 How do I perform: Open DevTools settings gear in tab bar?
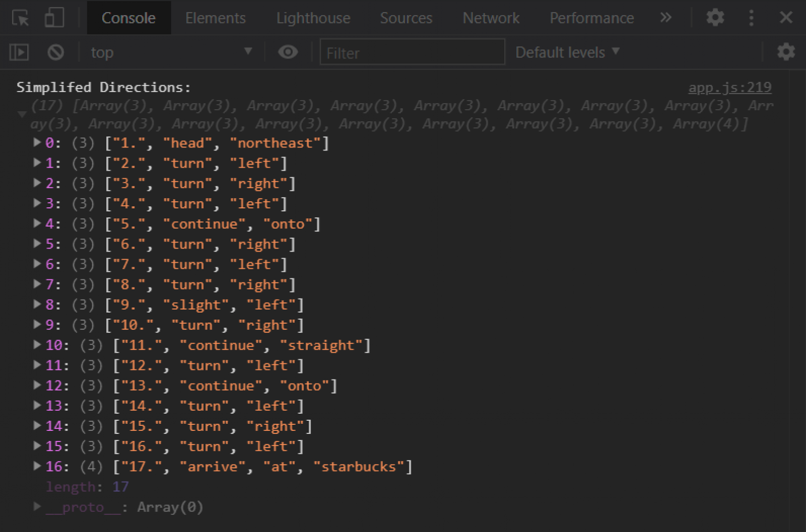[x=715, y=18]
